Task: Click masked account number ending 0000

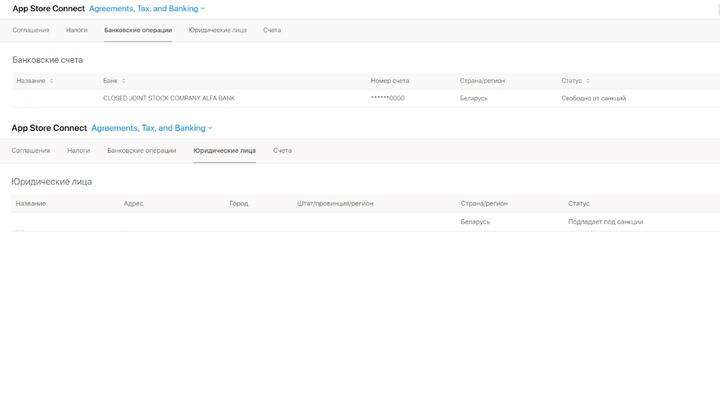Action: (387, 98)
